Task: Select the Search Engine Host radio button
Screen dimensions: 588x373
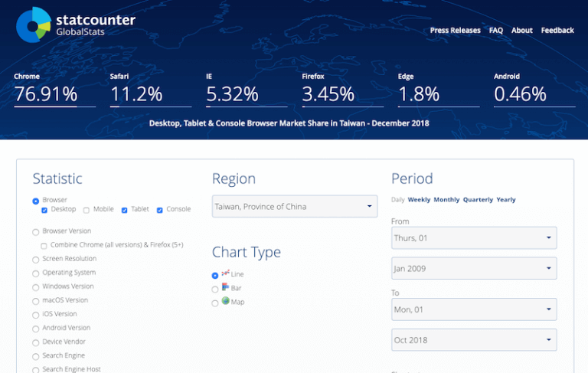Action: coord(36,370)
